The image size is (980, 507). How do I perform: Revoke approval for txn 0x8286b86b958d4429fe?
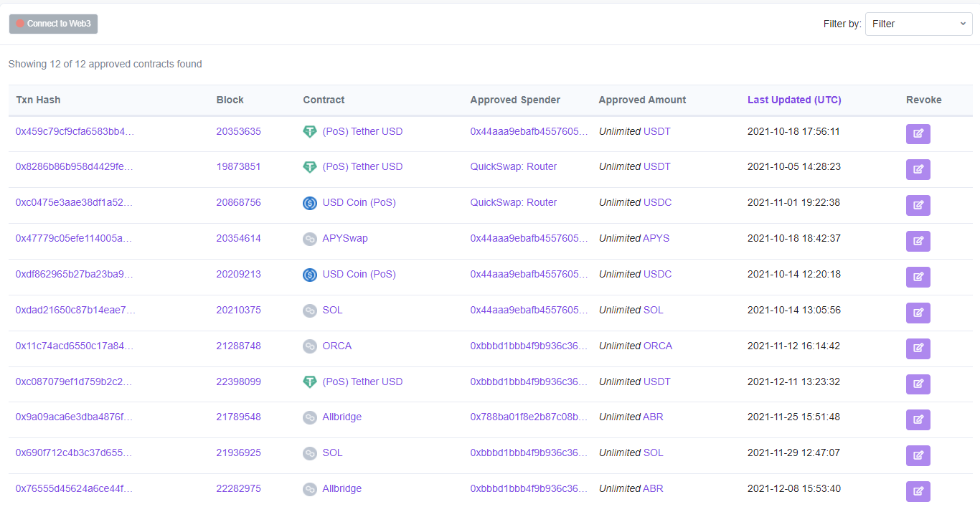pos(918,169)
